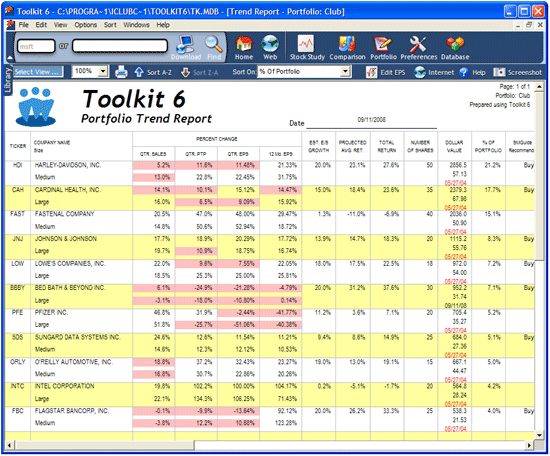This screenshot has width=550, height=456.
Task: Click the HARLEY-DAVIDSON, INC. company name
Action: click(68, 165)
